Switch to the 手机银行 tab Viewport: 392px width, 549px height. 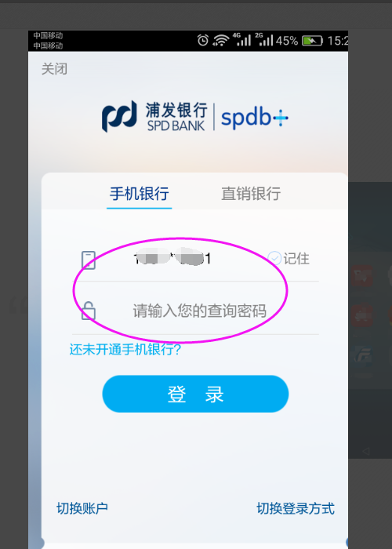(140, 193)
